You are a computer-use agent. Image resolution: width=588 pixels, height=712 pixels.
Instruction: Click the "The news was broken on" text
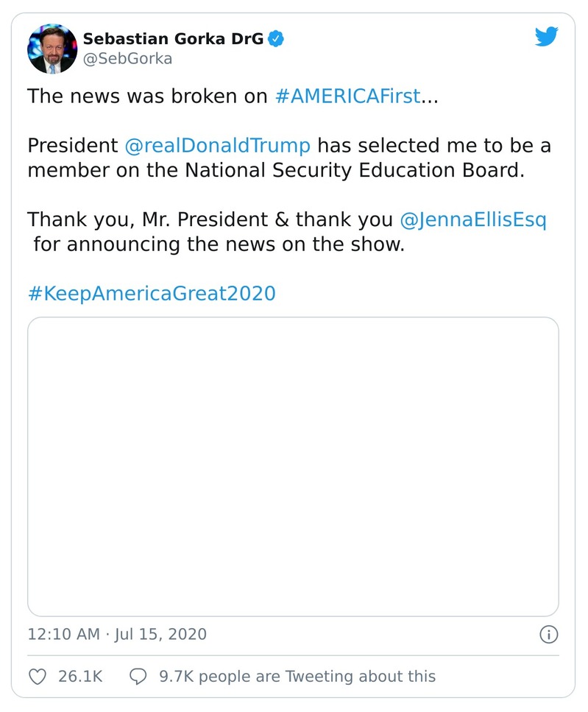coord(147,96)
